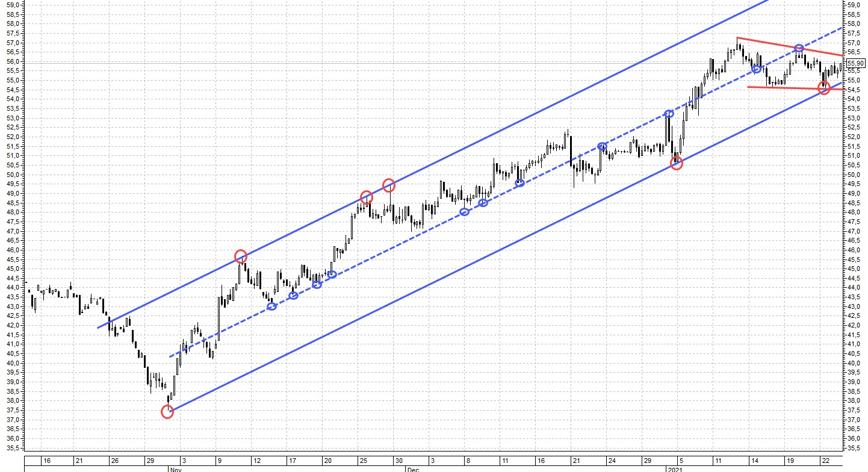Image resolution: width=868 pixels, height=472 pixels.
Task: Click 59,0 on the right price scale
Action: pos(855,5)
